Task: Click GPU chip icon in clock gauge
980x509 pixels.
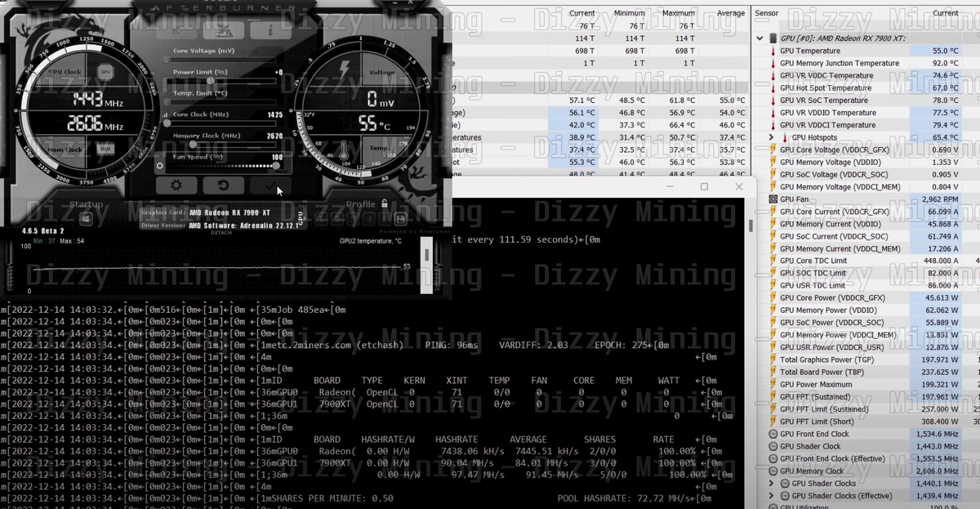Action: 105,73
